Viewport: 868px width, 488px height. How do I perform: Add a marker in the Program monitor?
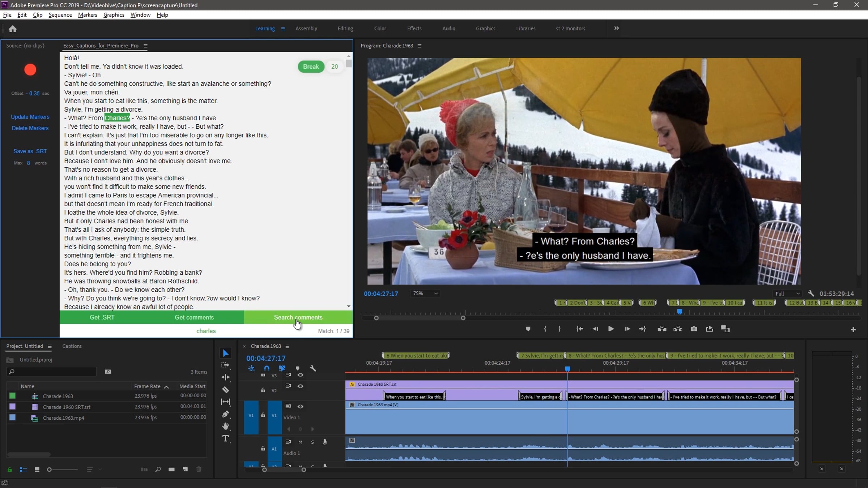pos(528,329)
